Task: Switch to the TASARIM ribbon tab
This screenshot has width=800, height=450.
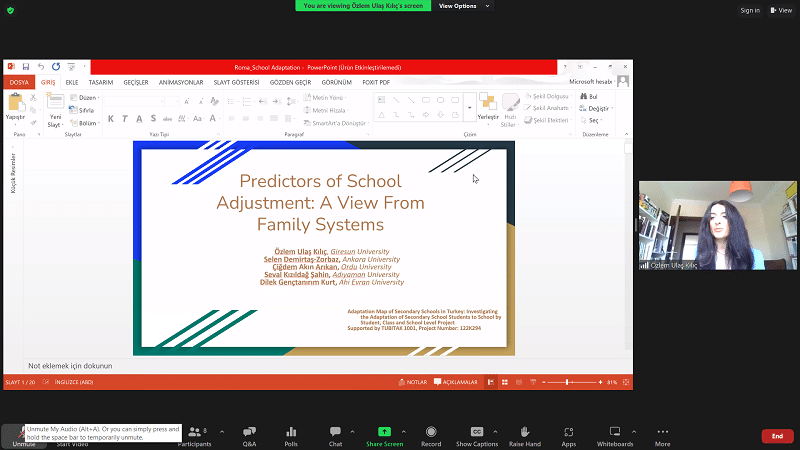Action: pyautogui.click(x=101, y=82)
